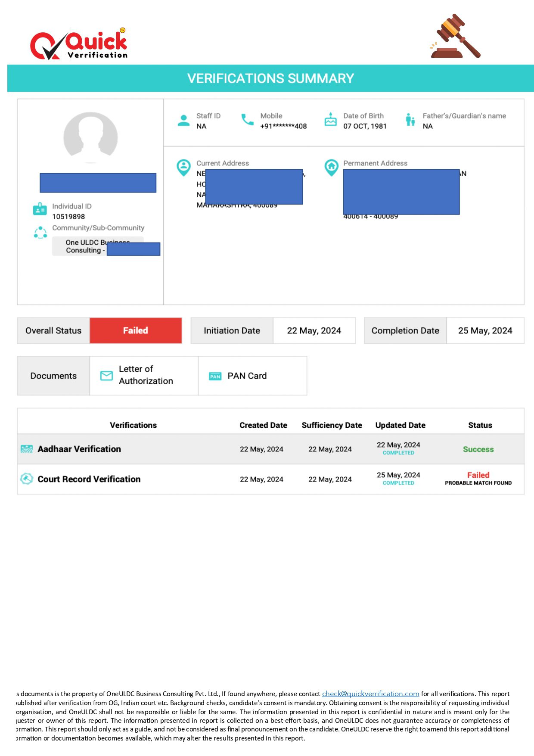Click the Staff ID person icon
The height and width of the screenshot is (756, 534).
click(x=183, y=121)
